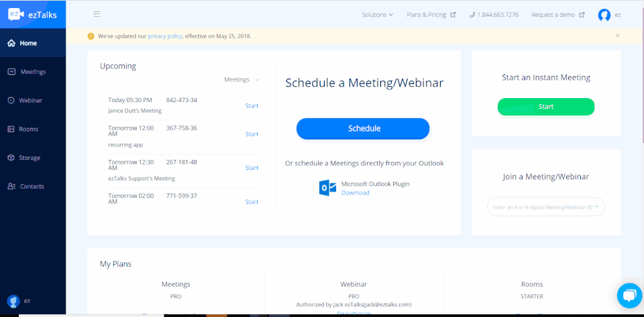
Task: Open the Solutions dropdown menu
Action: pyautogui.click(x=377, y=15)
